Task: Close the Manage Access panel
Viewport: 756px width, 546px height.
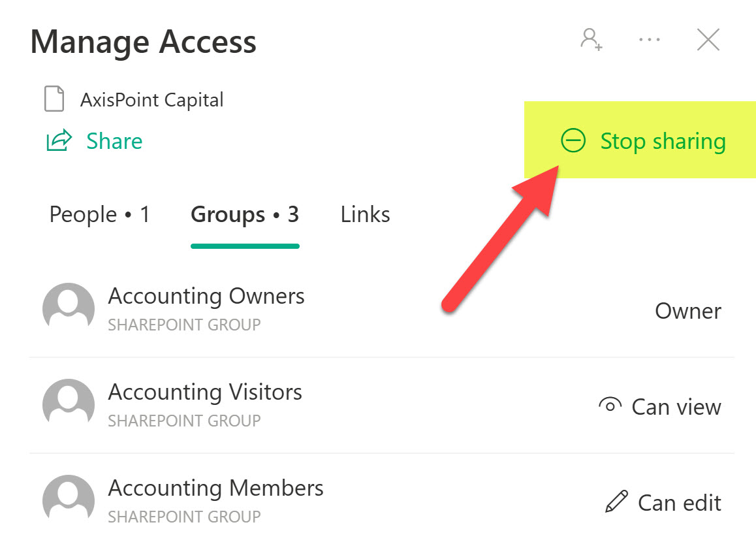Action: [708, 40]
